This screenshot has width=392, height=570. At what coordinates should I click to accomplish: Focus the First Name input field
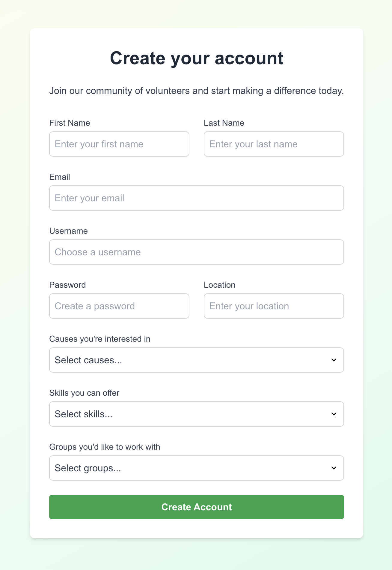coord(119,144)
